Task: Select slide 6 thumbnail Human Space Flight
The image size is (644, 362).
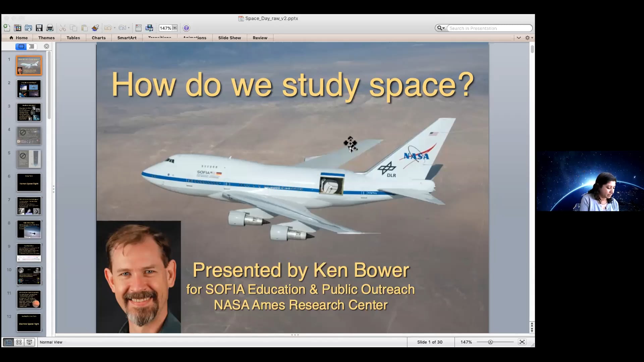Action: point(29,182)
